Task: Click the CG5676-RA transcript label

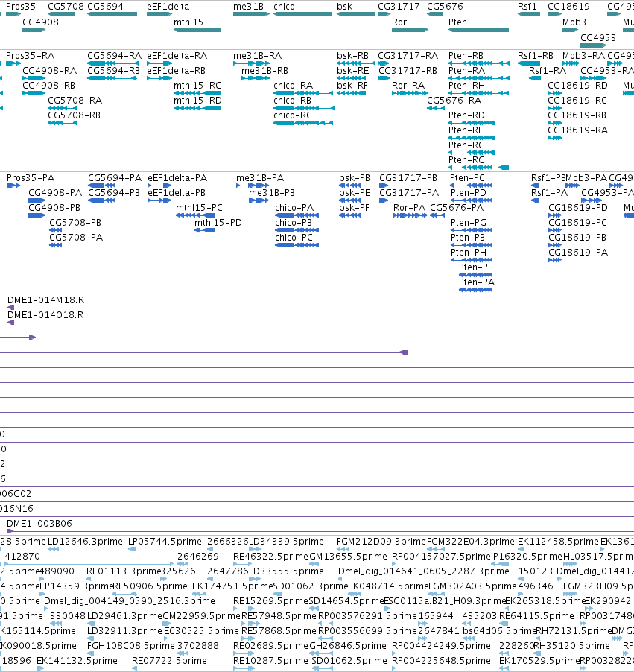Action: click(x=454, y=101)
